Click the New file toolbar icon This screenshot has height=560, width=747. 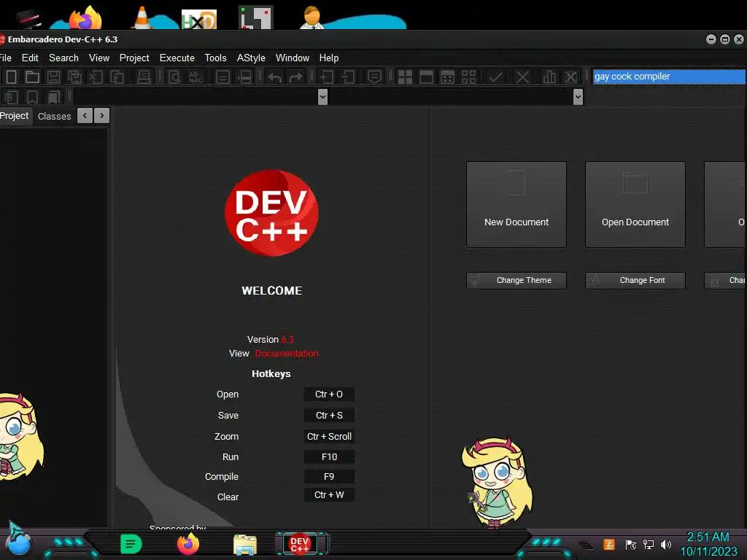tap(11, 77)
